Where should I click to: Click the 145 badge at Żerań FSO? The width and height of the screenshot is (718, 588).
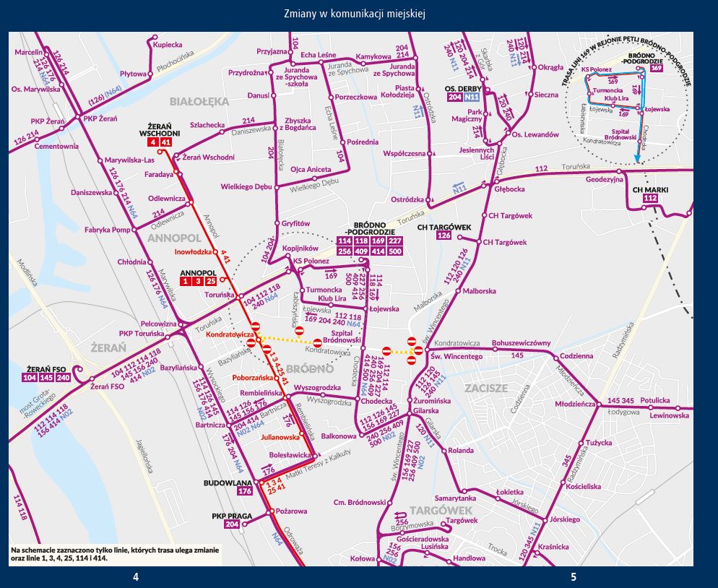click(46, 377)
